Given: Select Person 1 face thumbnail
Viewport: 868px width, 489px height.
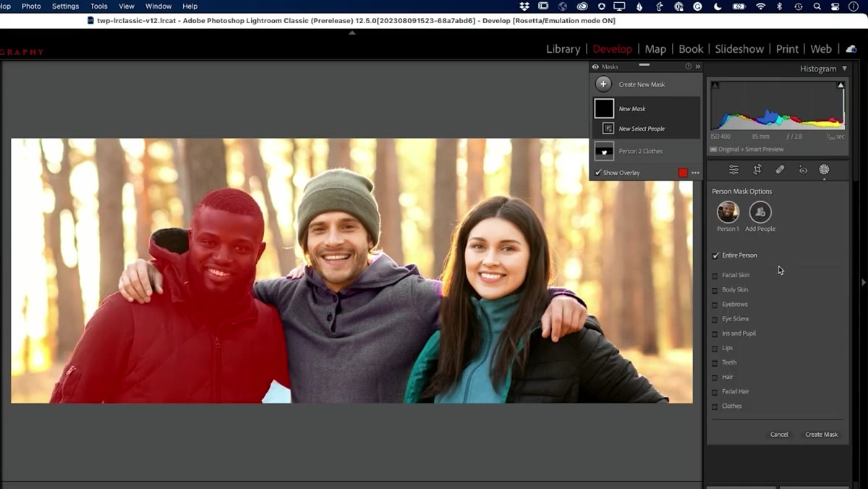Looking at the screenshot, I should tap(728, 212).
